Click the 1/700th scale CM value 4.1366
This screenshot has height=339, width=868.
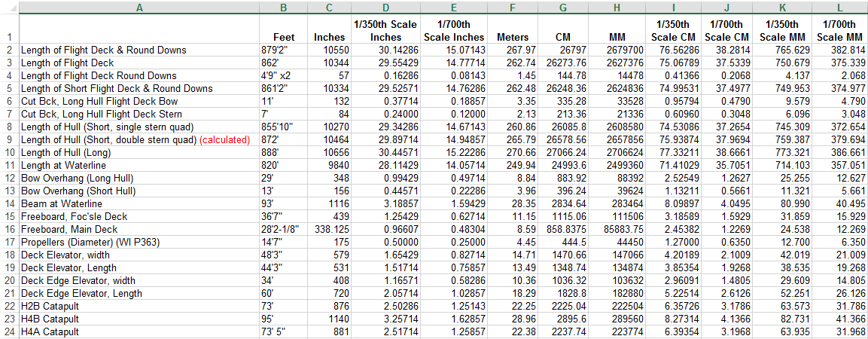(x=726, y=319)
